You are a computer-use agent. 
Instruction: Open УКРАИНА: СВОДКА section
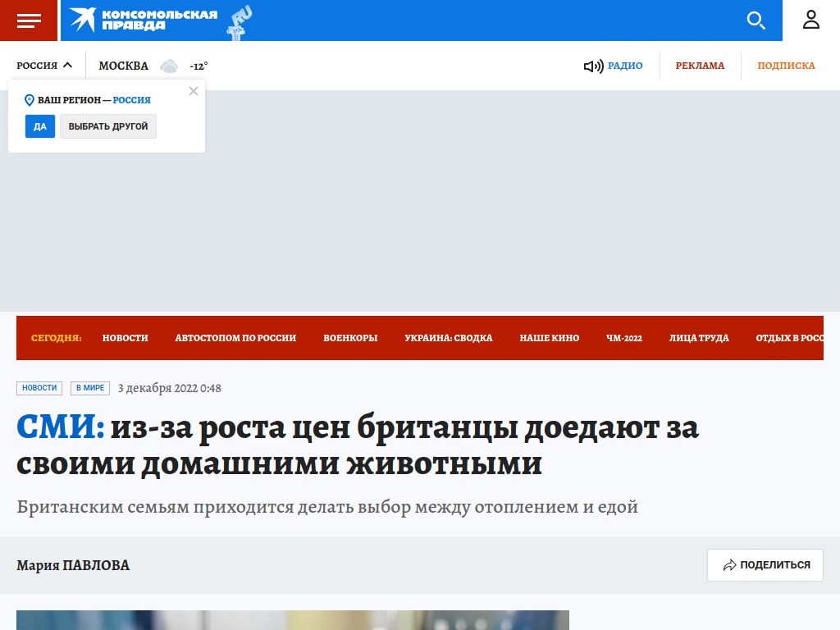pyautogui.click(x=449, y=338)
